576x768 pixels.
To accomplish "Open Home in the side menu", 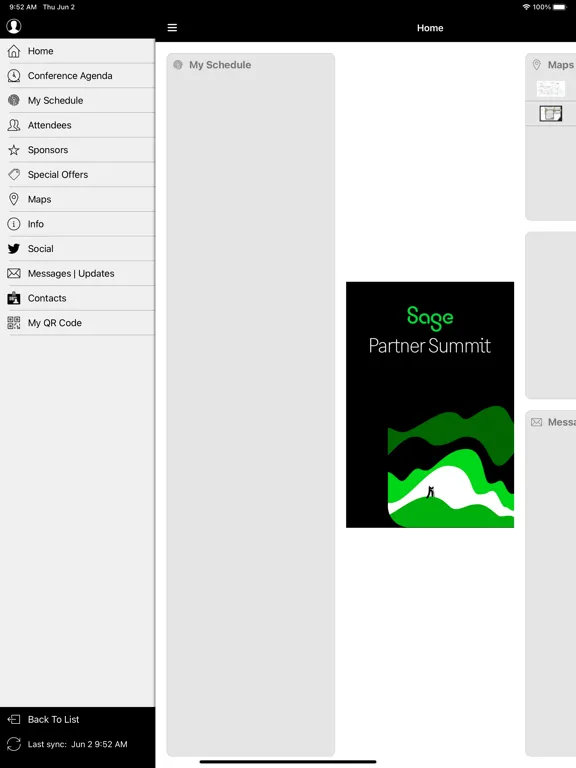I will [x=77, y=51].
